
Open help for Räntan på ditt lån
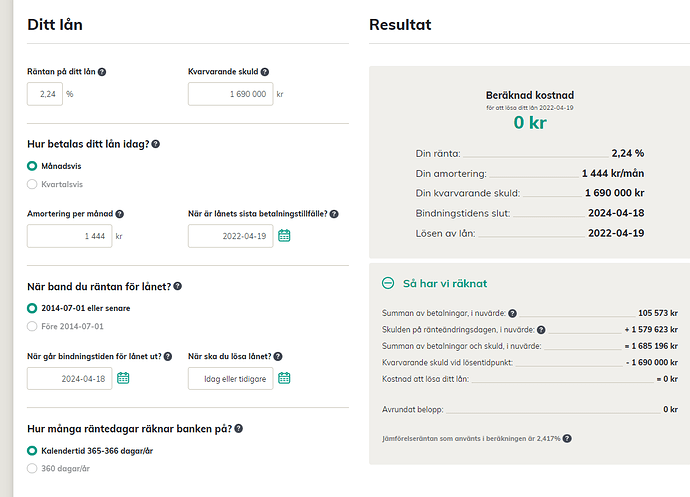tap(102, 72)
